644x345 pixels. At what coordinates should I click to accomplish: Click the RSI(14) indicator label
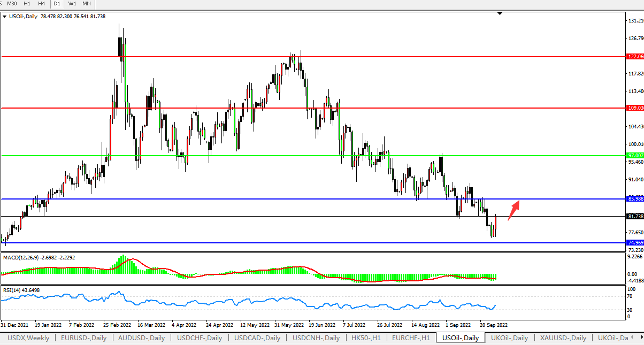click(21, 290)
